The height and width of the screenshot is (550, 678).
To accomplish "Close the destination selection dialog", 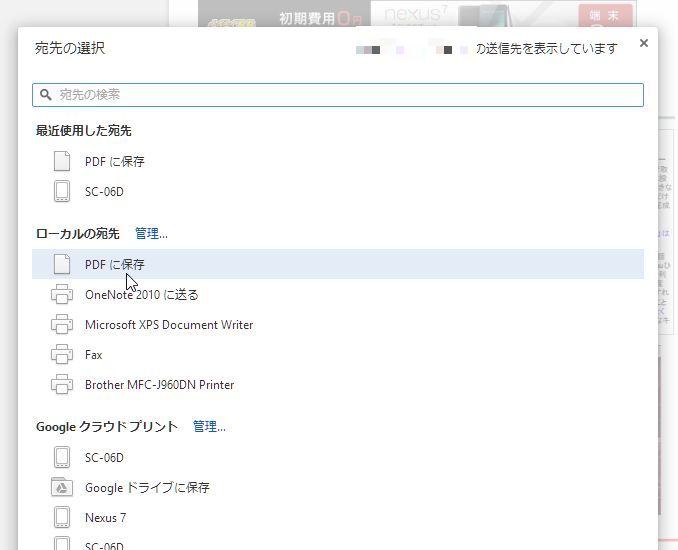I will coord(643,43).
